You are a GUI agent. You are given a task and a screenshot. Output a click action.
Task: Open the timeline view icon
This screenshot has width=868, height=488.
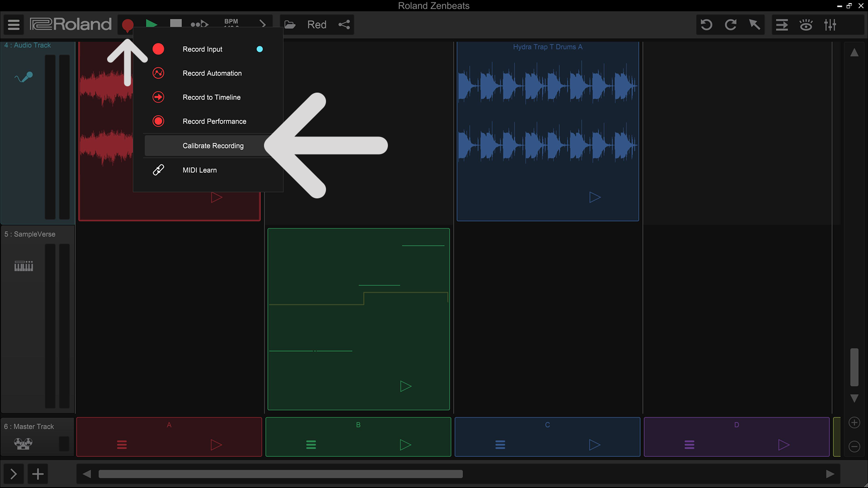pos(782,24)
